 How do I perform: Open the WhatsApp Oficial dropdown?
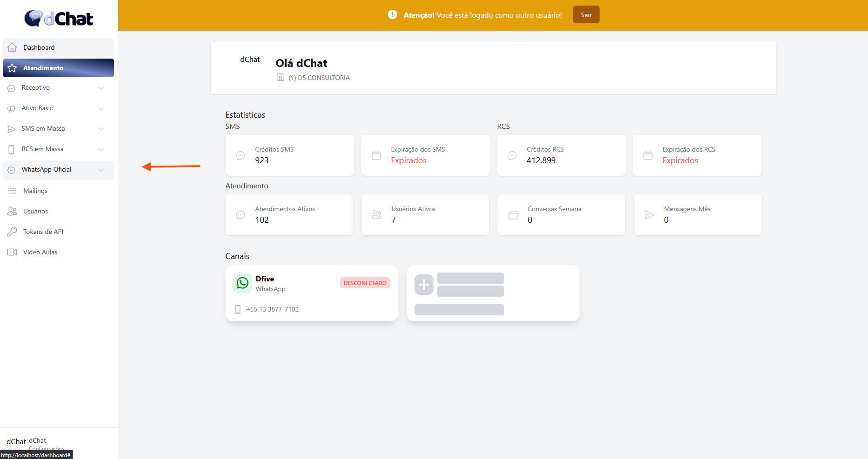[101, 170]
